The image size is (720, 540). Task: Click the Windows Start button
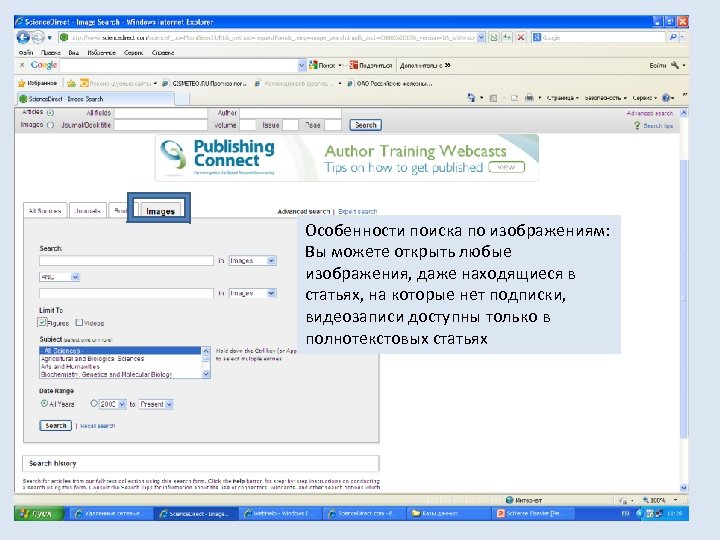(x=39, y=513)
